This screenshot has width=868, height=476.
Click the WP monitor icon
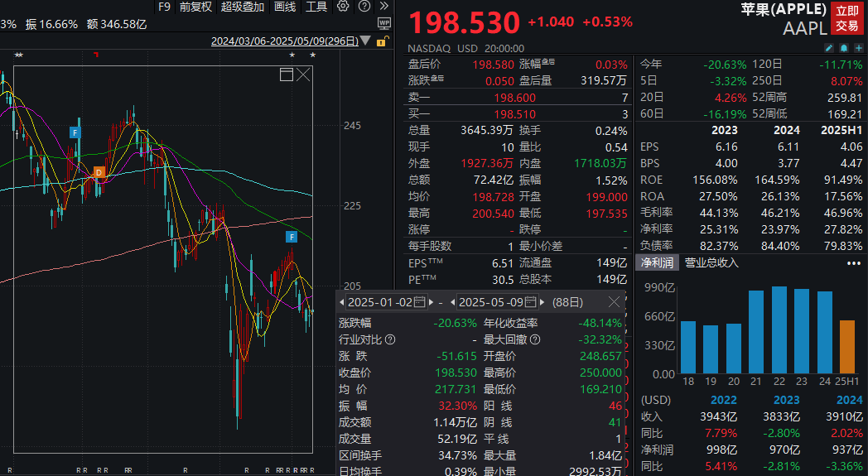[384, 23]
